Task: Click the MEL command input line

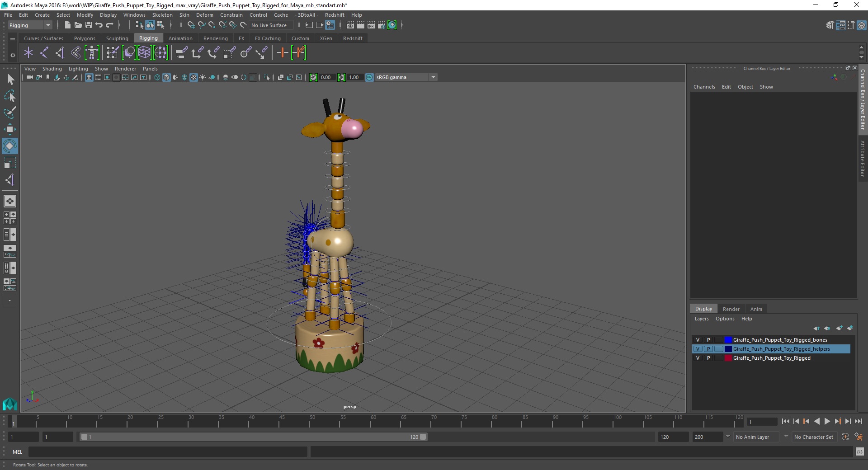Action: pos(168,451)
